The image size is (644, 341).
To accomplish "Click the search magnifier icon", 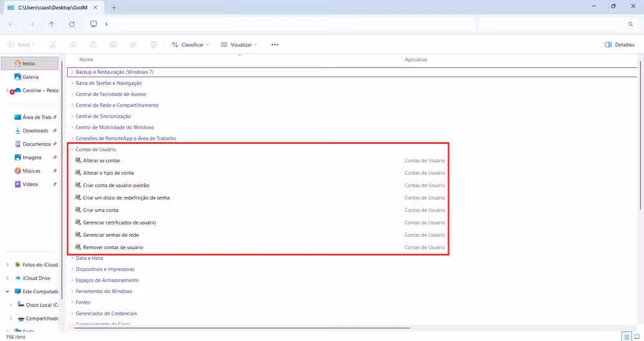I will (x=630, y=24).
